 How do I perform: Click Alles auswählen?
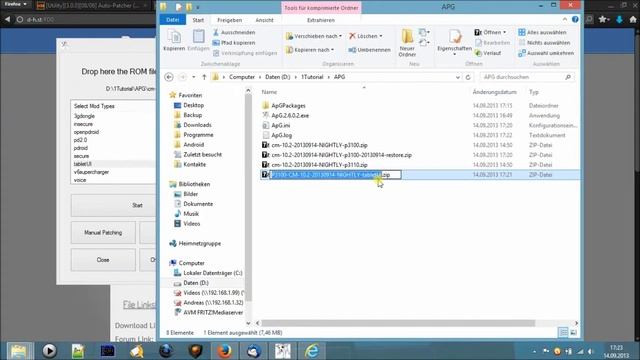click(x=542, y=32)
